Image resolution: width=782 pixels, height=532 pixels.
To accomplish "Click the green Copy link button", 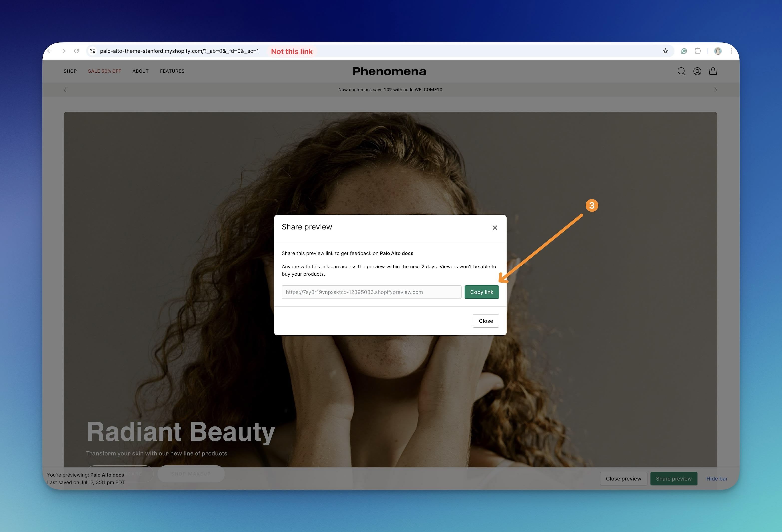I will [482, 292].
